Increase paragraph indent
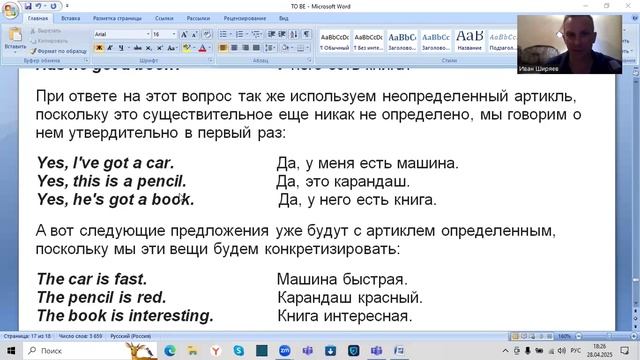 coord(282,35)
